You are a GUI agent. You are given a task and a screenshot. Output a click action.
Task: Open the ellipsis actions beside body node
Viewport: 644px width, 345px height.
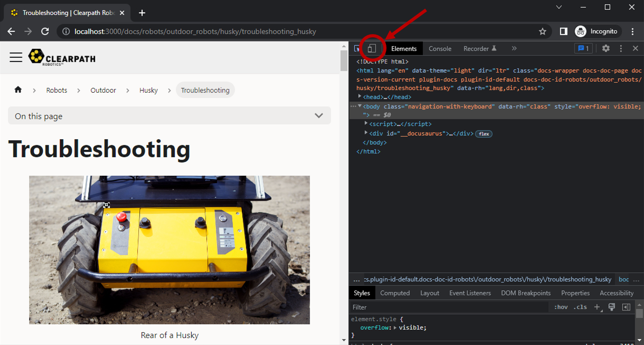click(x=353, y=107)
